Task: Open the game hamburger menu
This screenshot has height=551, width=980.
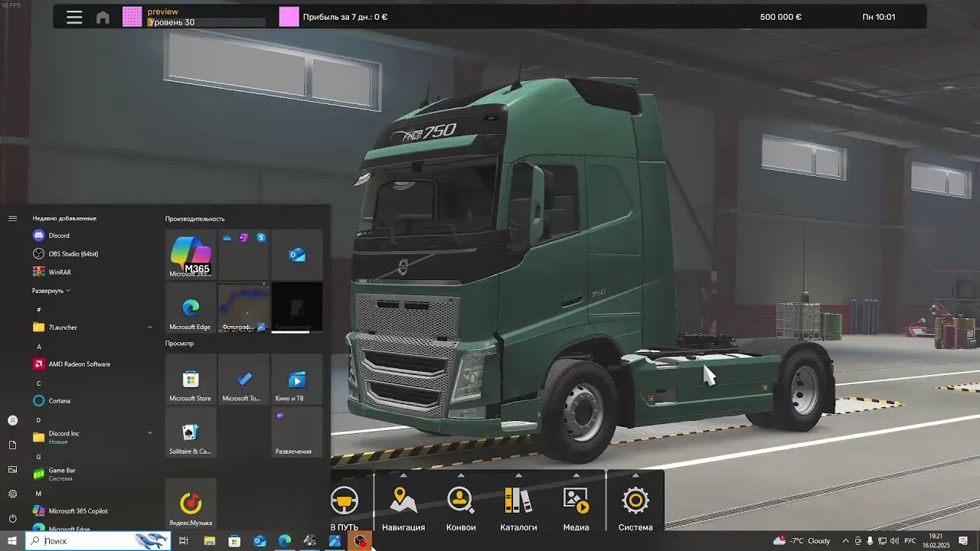Action: (x=74, y=18)
